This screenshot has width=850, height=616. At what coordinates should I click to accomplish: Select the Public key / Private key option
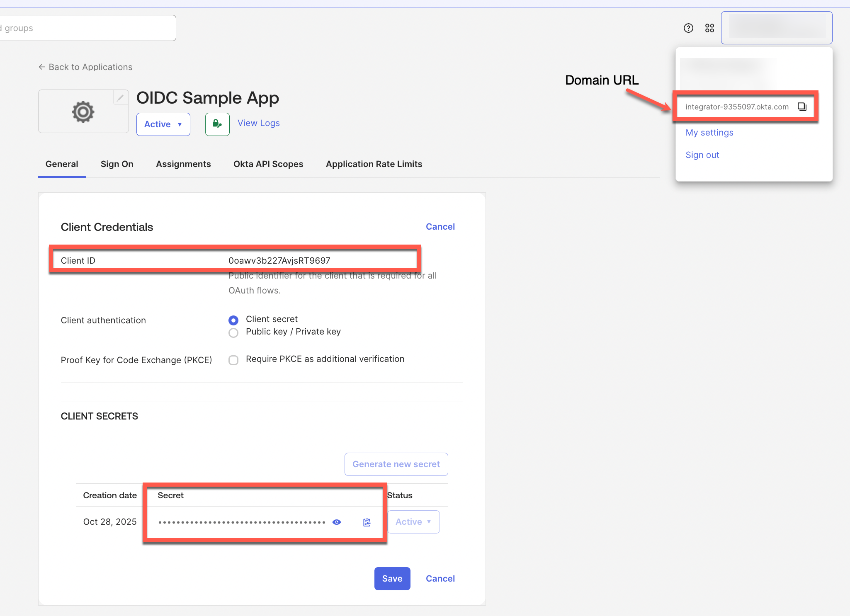(233, 333)
